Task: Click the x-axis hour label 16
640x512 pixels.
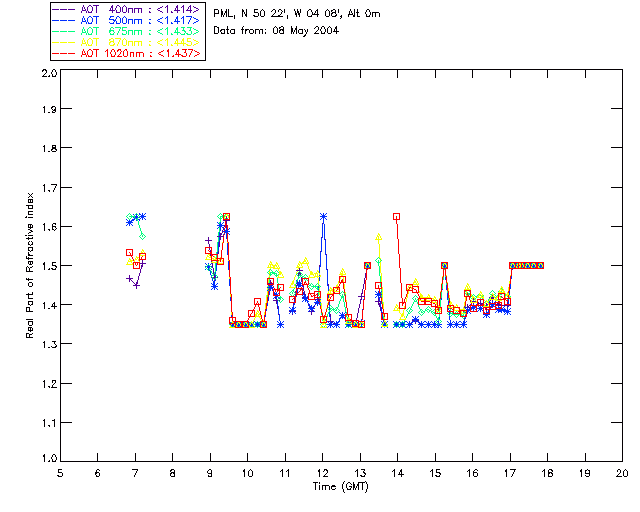Action: pyautogui.click(x=473, y=473)
